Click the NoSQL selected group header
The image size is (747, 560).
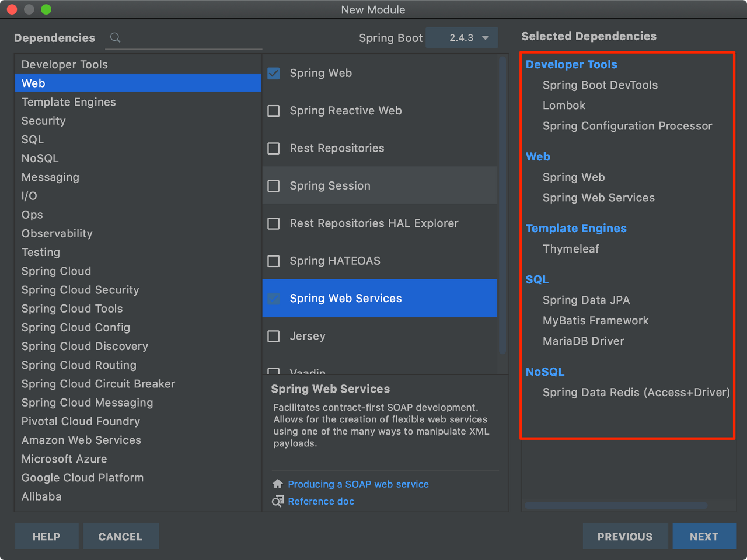[545, 372]
